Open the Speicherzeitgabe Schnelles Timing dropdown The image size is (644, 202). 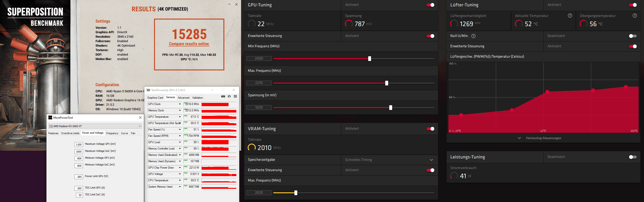pos(389,160)
